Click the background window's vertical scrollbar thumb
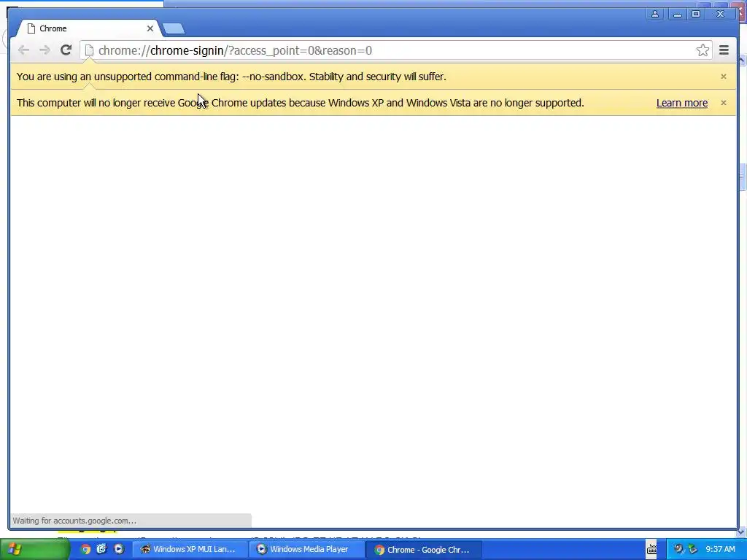The height and width of the screenshot is (560, 747). coord(742,177)
